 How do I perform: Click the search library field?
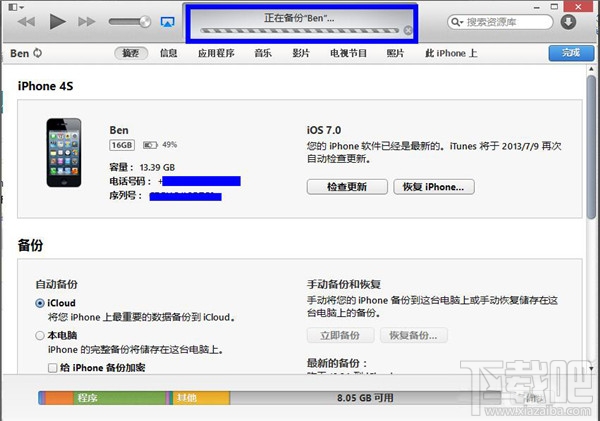coord(500,22)
